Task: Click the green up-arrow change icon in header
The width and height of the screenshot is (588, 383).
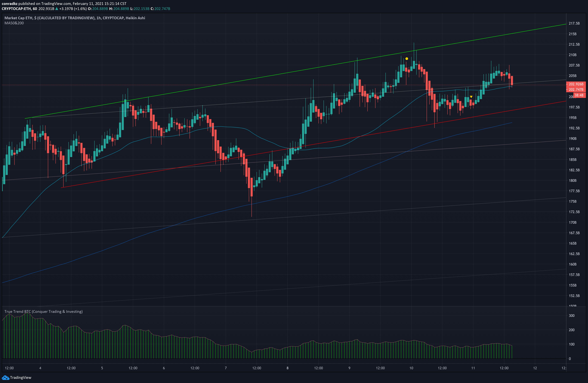Action: [57, 9]
